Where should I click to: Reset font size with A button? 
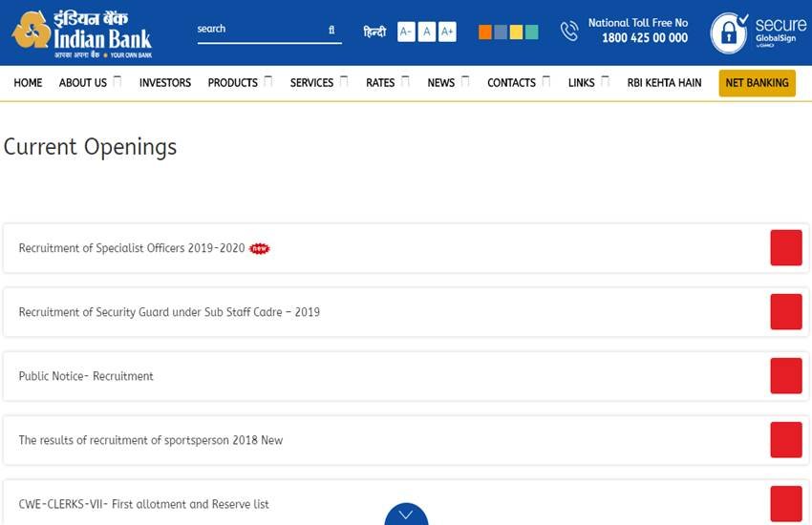pos(427,32)
